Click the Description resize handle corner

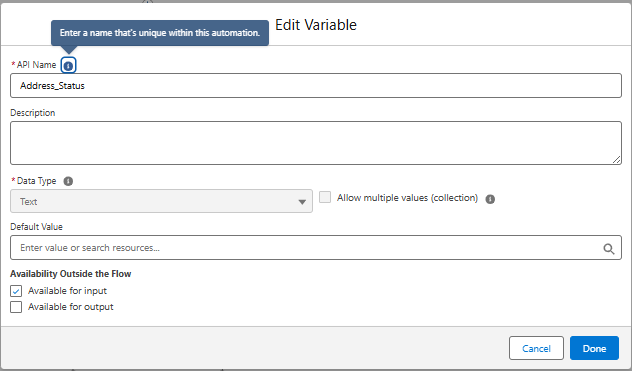click(617, 160)
